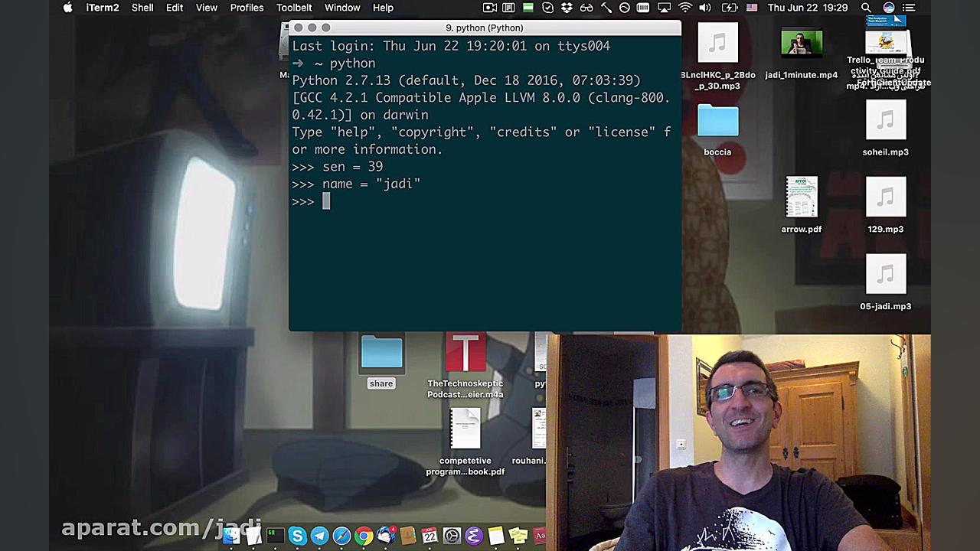Activate Siri from the menu bar
Viewport: 980px width, 551px height.
[889, 8]
